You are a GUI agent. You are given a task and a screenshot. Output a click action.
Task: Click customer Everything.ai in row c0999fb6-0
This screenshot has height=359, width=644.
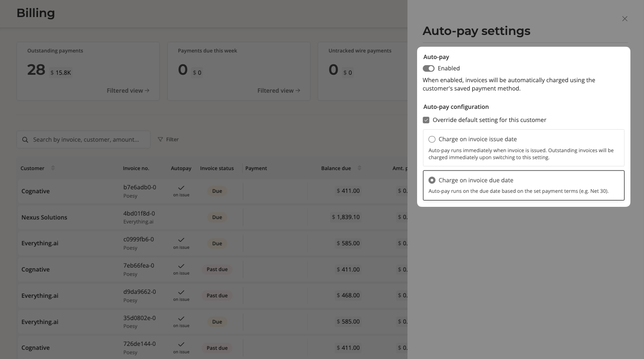click(x=40, y=244)
